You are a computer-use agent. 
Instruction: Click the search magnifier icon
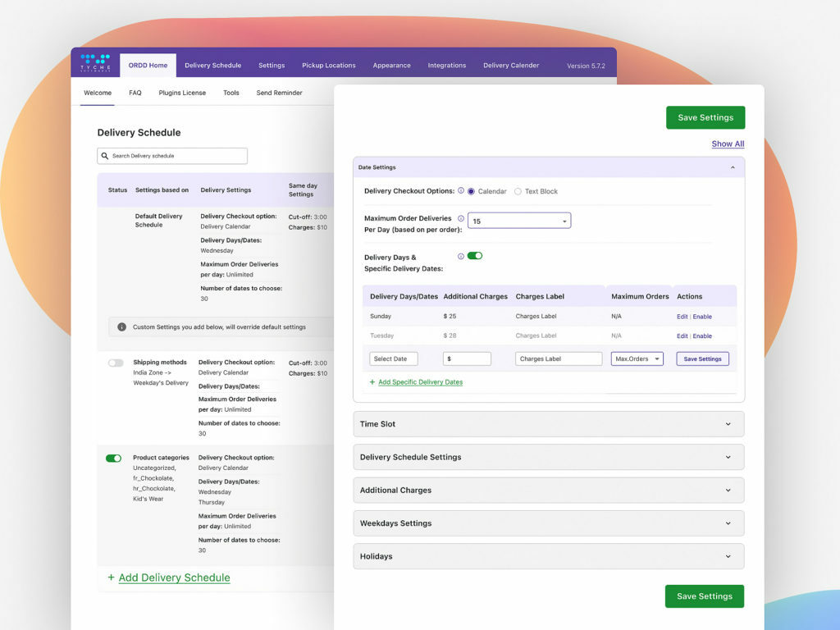click(105, 156)
